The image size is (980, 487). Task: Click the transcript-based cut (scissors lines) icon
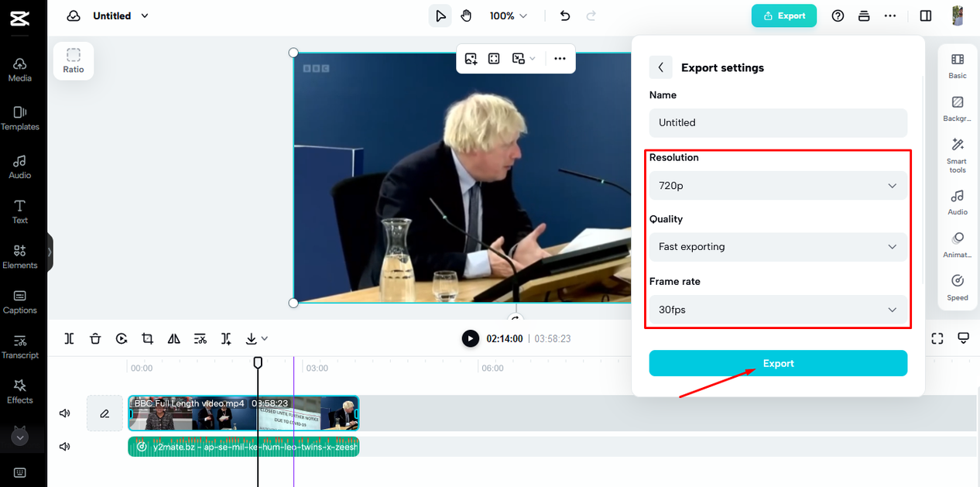tap(200, 338)
